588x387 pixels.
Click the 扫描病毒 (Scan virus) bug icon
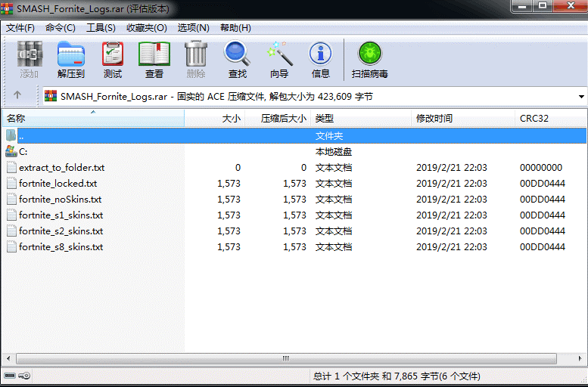[370, 54]
